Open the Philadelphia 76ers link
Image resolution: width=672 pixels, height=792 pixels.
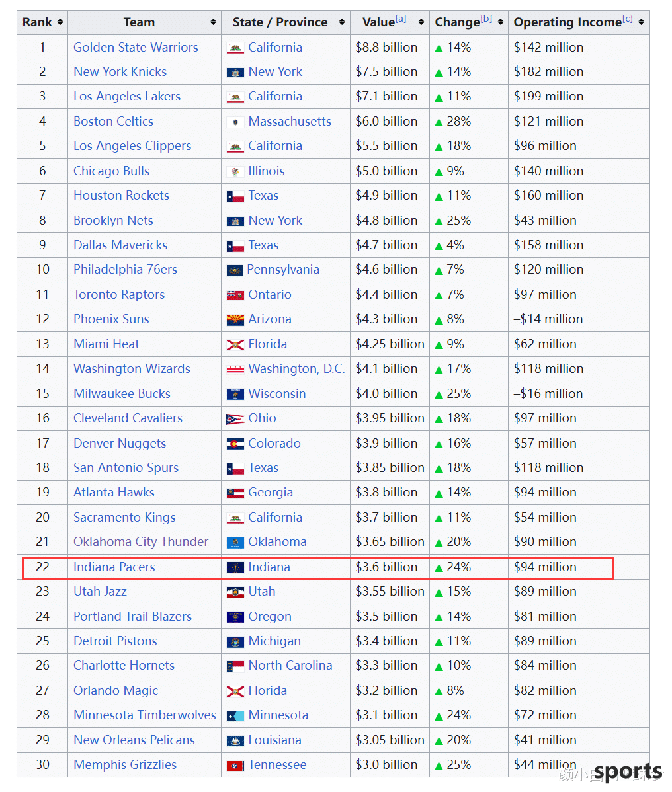click(x=125, y=270)
